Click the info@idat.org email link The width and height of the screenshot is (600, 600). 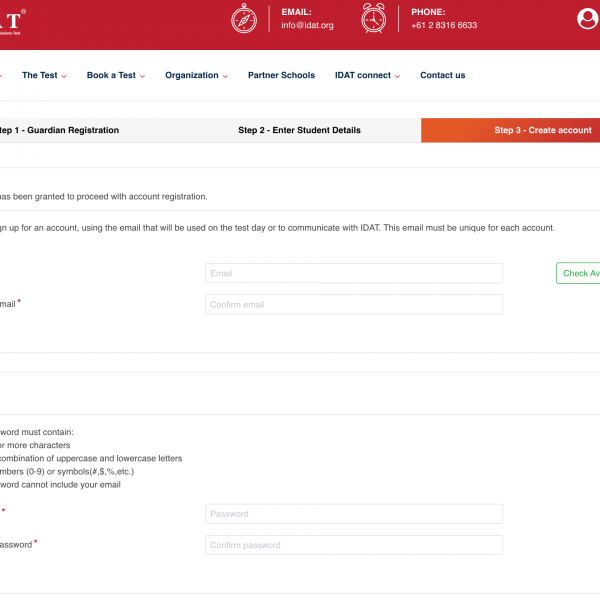[307, 25]
